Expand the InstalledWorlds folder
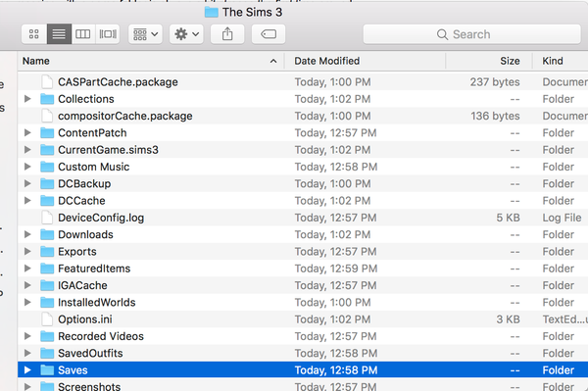 point(27,302)
